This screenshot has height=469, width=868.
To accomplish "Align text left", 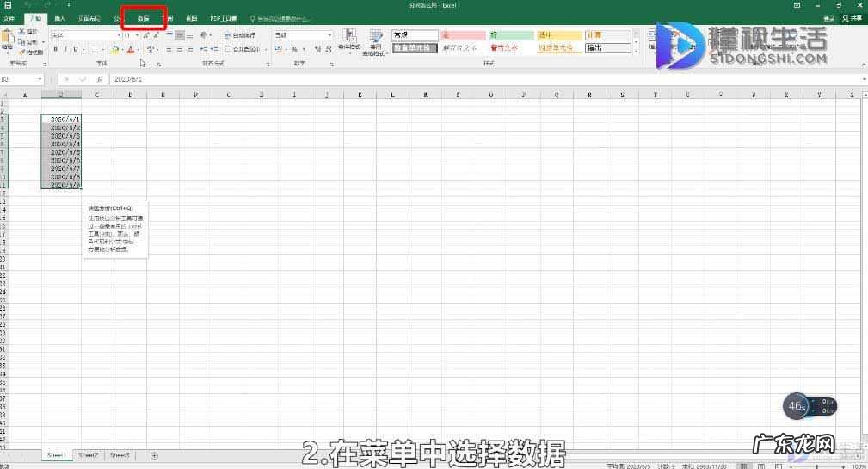I will click(169, 50).
